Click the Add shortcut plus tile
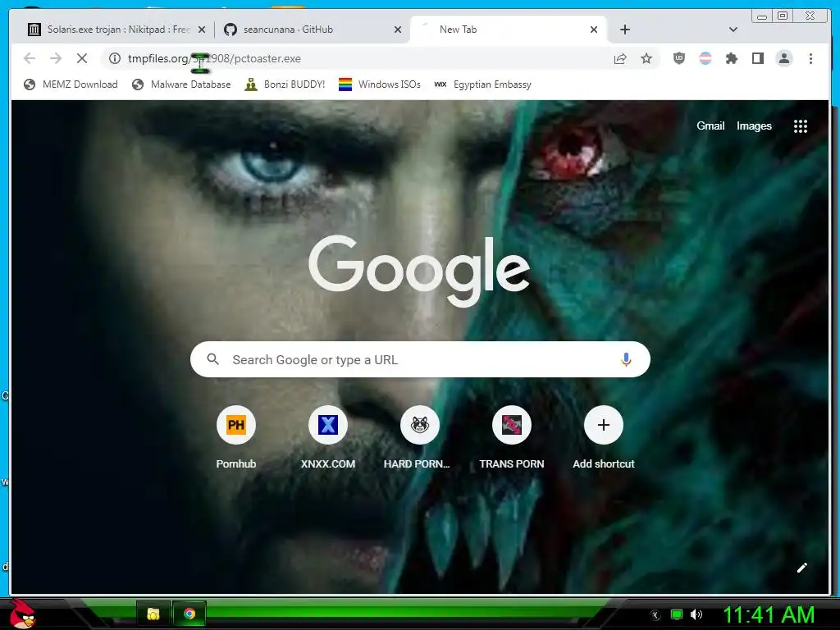The width and height of the screenshot is (840, 630). coord(603,426)
